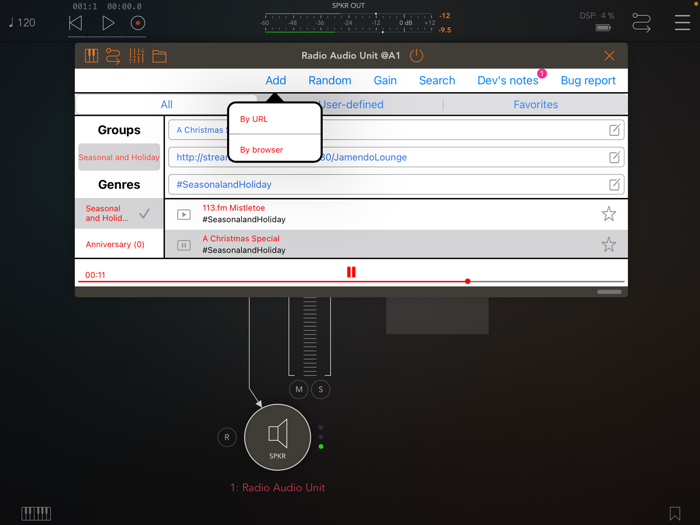Play the 113.fm Mistletoe station
This screenshot has width=700, height=525.
[x=183, y=215]
